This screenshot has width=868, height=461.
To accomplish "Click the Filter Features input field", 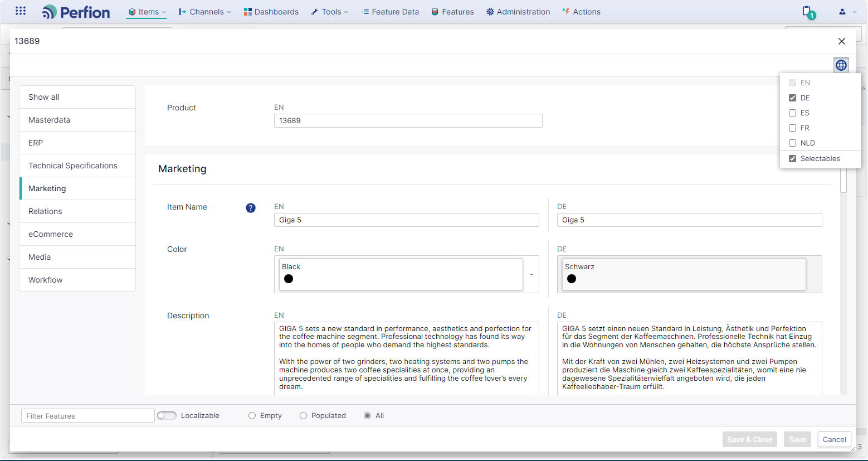I will (x=88, y=416).
